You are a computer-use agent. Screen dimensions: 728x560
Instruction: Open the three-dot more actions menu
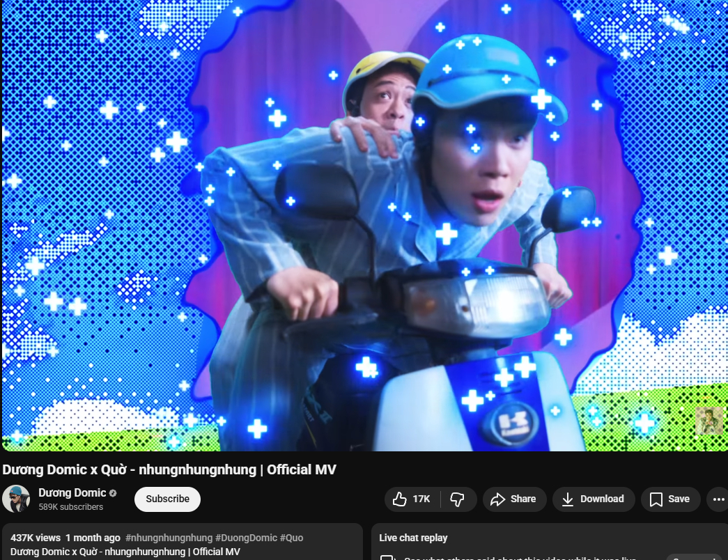[x=717, y=499]
